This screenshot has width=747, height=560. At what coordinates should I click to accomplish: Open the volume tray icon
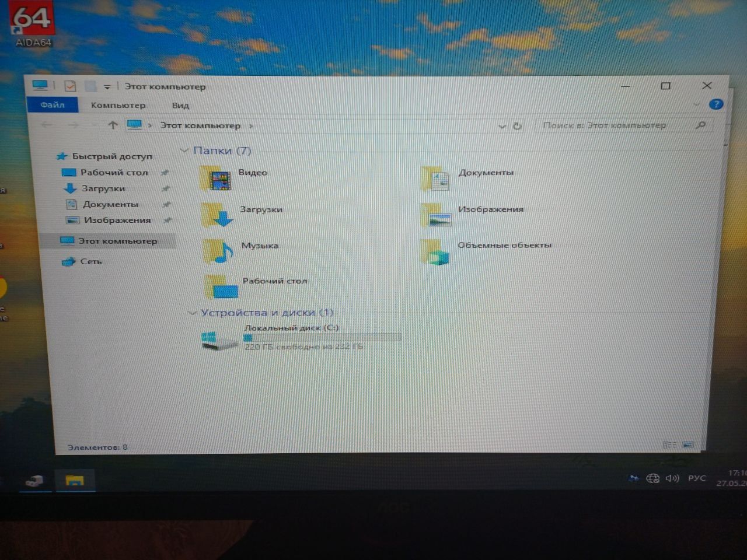coord(672,478)
